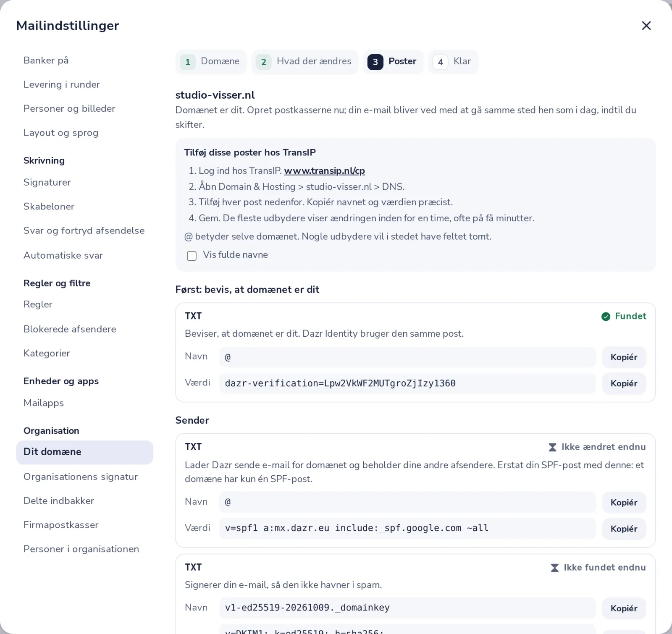
Task: Jump to step 4 Klar
Action: (x=453, y=62)
